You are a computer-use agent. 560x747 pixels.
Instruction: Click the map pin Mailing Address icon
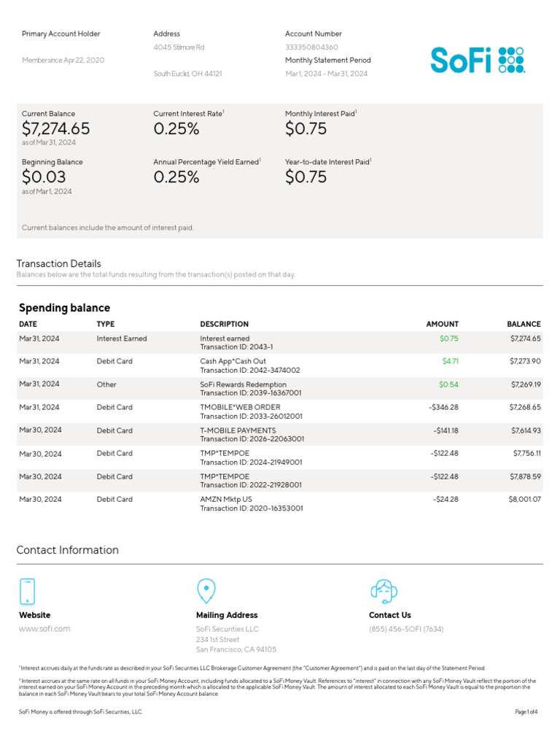pos(206,591)
